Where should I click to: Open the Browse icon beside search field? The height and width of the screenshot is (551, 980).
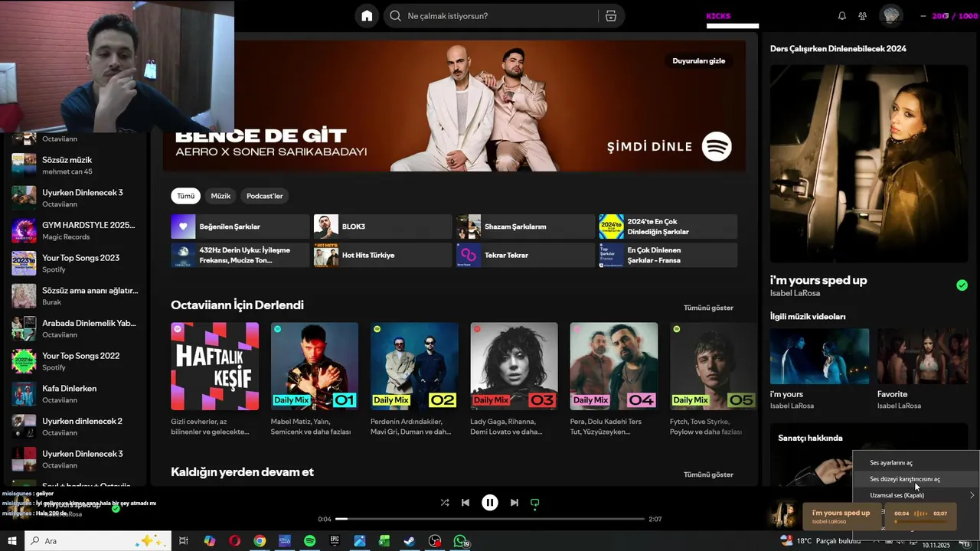(x=610, y=16)
